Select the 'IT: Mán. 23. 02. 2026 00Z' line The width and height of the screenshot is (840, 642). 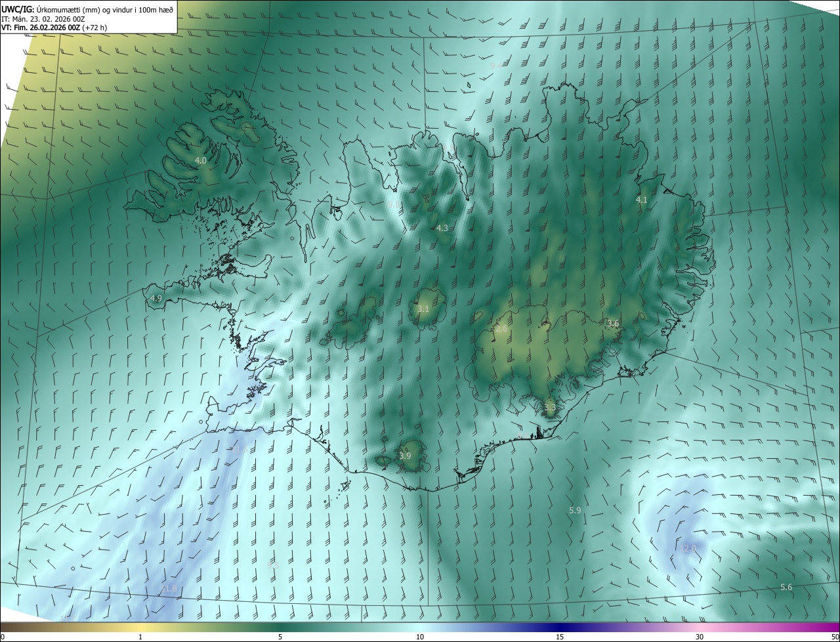[43, 18]
